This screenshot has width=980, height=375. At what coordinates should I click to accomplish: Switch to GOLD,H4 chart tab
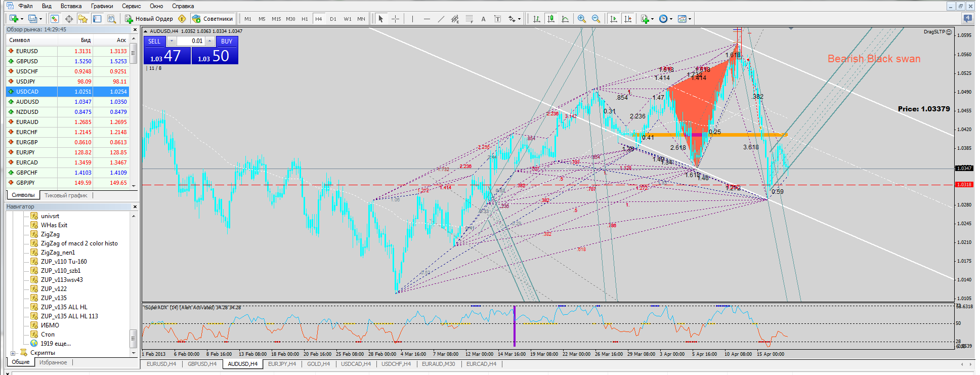[x=318, y=364]
